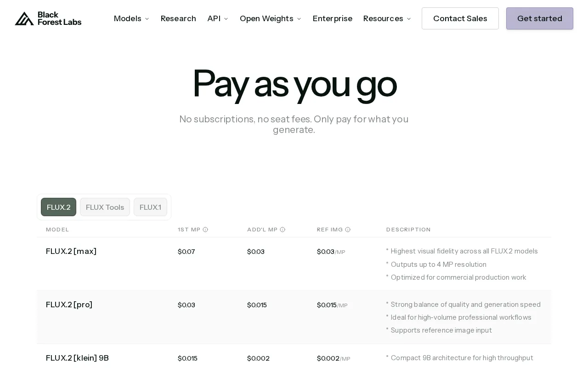Open the Resources dropdown
Screen dimensions: 588x368
click(x=387, y=18)
